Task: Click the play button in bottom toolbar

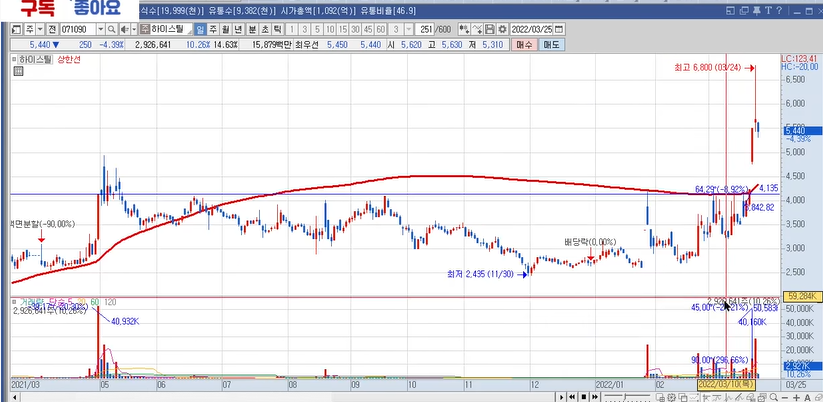Action: pos(562,397)
